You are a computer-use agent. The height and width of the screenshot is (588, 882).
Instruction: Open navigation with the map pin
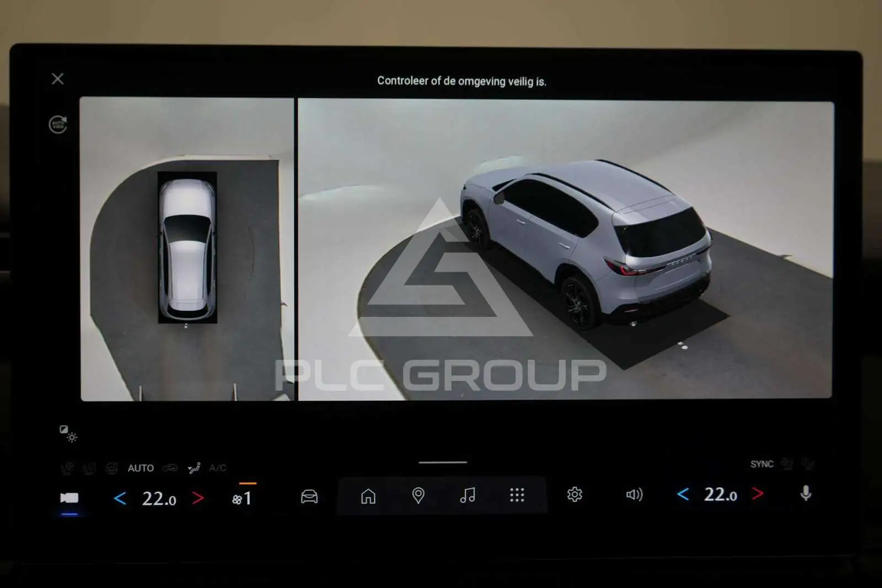click(418, 495)
